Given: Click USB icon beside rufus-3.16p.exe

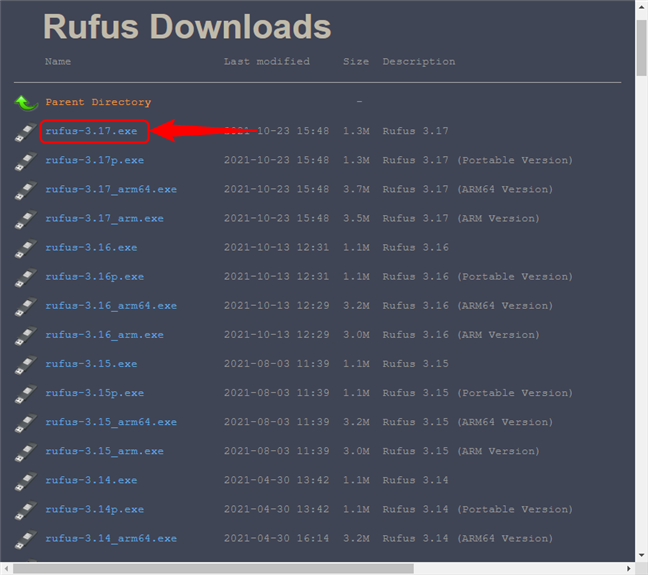Looking at the screenshot, I should point(26,277).
